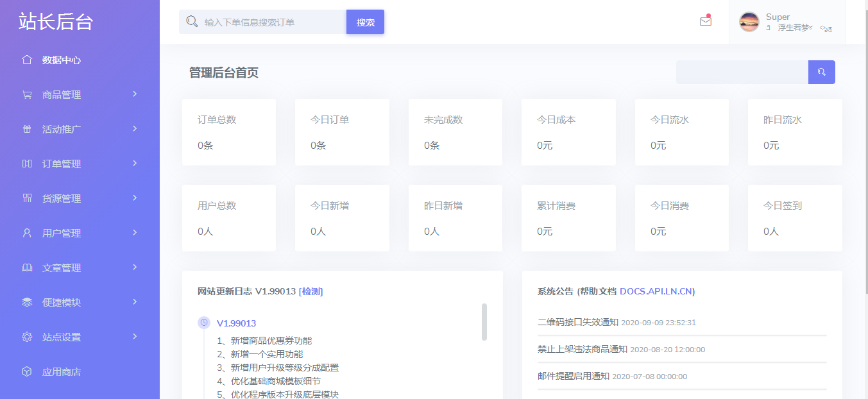Click the magnifier button beside dashboard search box
868x399 pixels.
[822, 72]
